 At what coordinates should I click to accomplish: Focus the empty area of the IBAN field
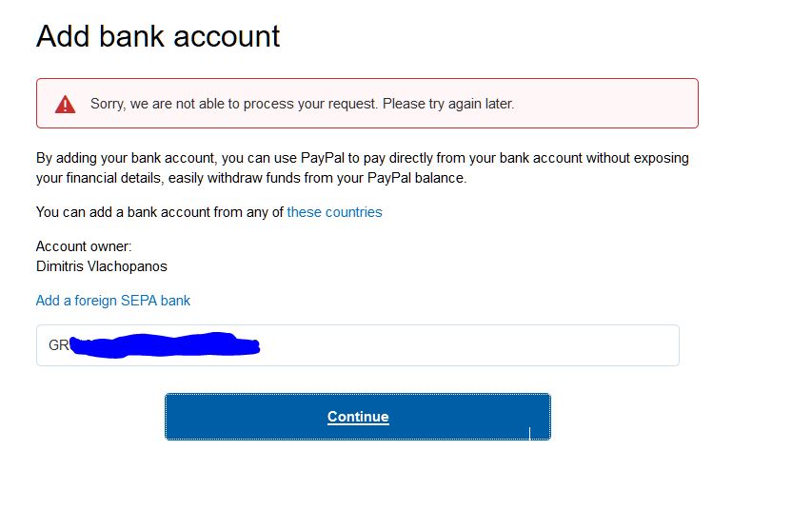point(466,345)
